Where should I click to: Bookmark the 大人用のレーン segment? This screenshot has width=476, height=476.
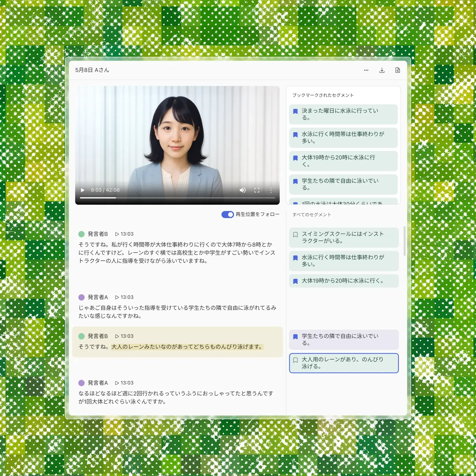295,360
